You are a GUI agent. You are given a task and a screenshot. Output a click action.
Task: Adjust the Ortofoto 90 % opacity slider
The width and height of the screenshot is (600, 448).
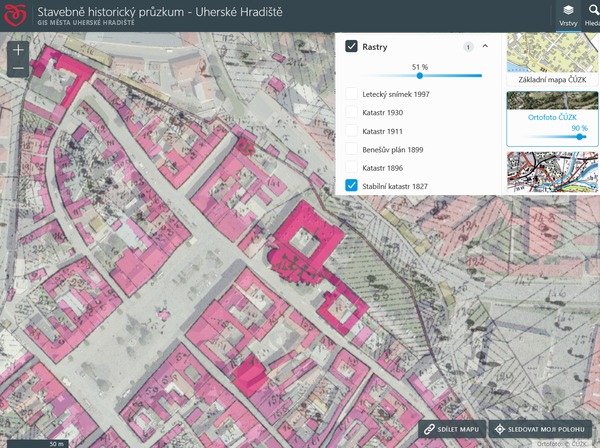tap(580, 137)
